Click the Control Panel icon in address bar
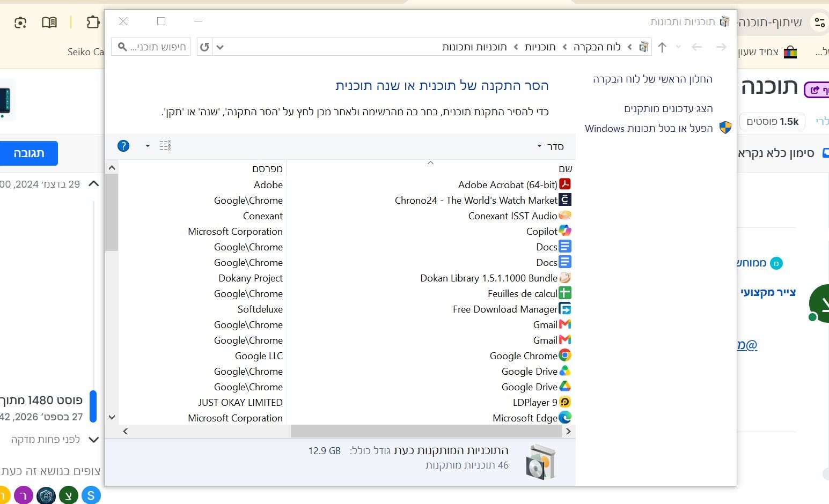Image resolution: width=829 pixels, height=504 pixels. [644, 47]
